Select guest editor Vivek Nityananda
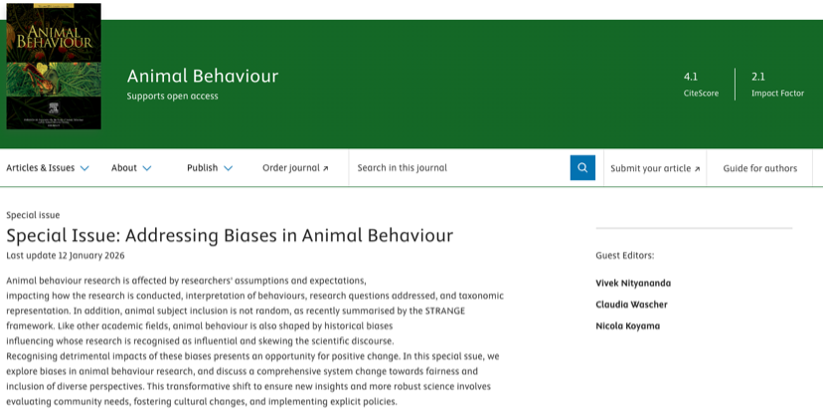Screen dimensions: 825x418 pos(633,283)
